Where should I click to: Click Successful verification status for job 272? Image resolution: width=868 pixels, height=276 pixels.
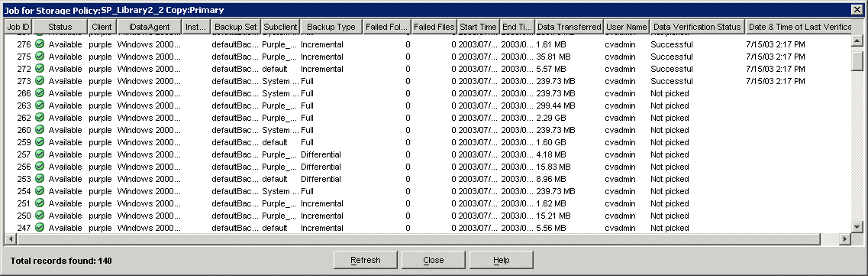click(672, 69)
